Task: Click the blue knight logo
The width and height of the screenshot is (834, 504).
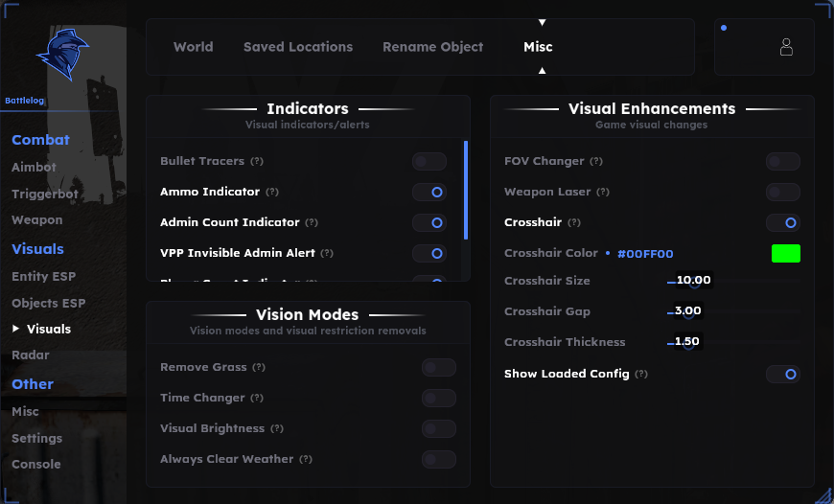Action: (62, 54)
